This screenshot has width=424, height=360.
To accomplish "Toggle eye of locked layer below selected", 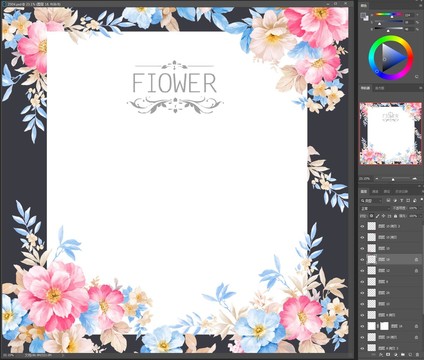I will [x=362, y=271].
